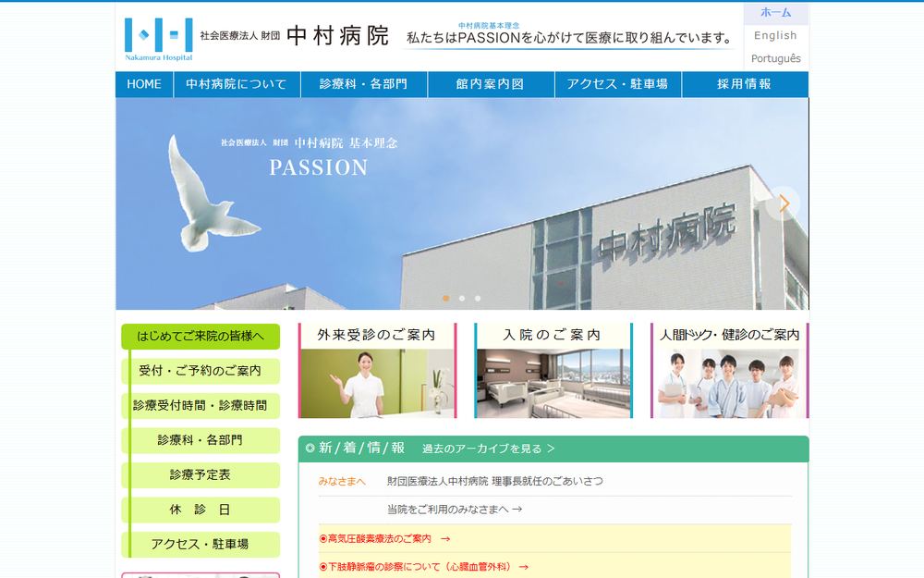Screen dimensions: 924x578
Task: Click the PASSION philosophy banner text in header
Action: click(x=569, y=35)
